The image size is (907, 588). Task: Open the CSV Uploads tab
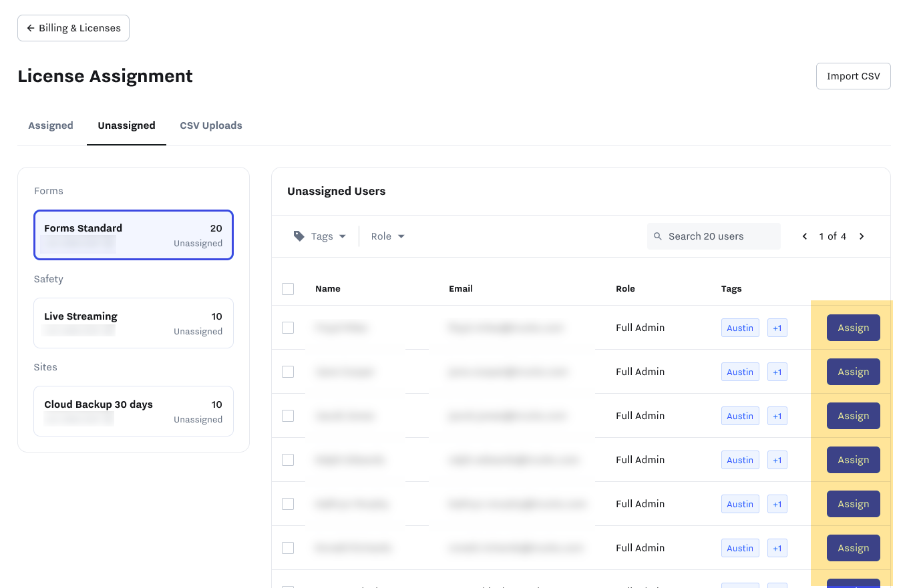(x=211, y=125)
